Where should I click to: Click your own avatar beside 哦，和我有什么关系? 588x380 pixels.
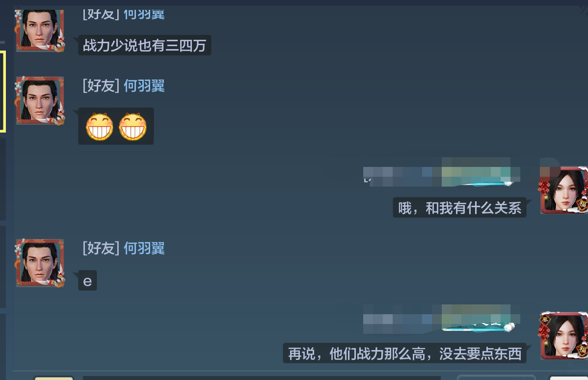(563, 190)
